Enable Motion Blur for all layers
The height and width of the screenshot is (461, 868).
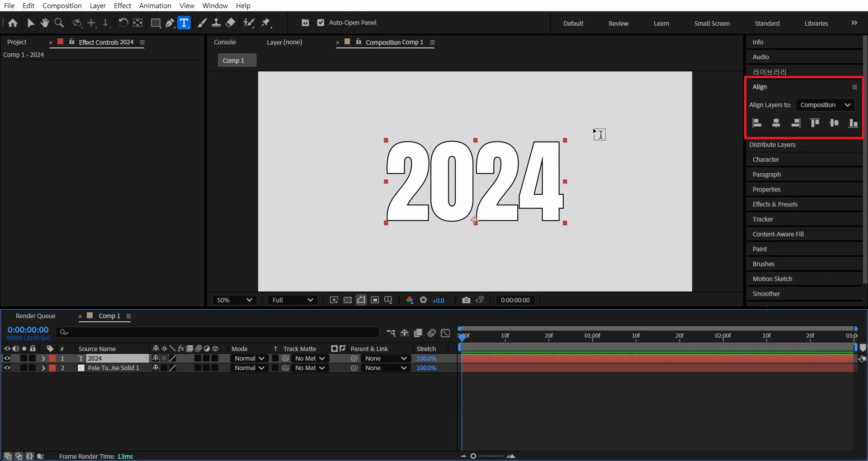pos(432,333)
